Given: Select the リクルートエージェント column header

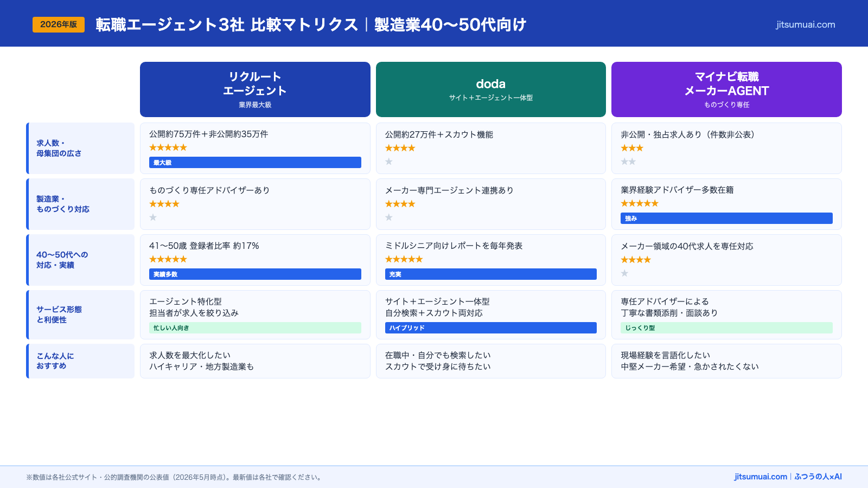Looking at the screenshot, I should [255, 89].
